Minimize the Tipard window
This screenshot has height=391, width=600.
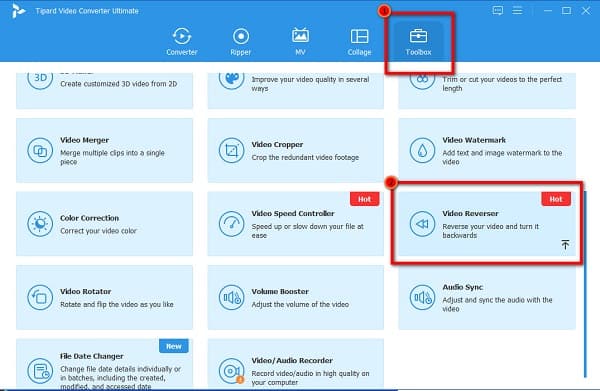(x=548, y=10)
